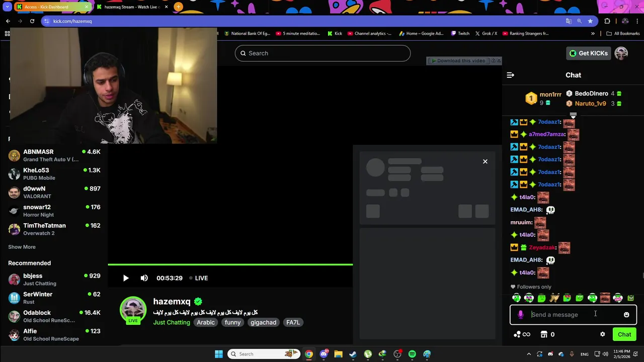
Task: Open Odablock recommended channel
Action: [x=54, y=316]
